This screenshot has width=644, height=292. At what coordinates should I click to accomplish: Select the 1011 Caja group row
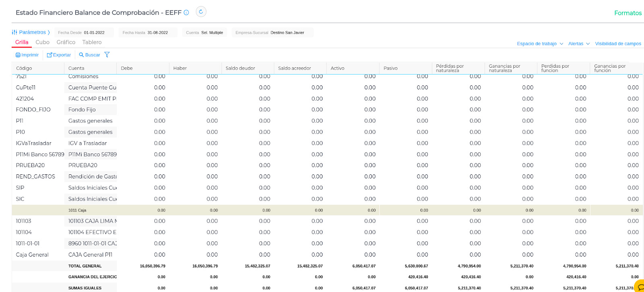[x=77, y=210]
